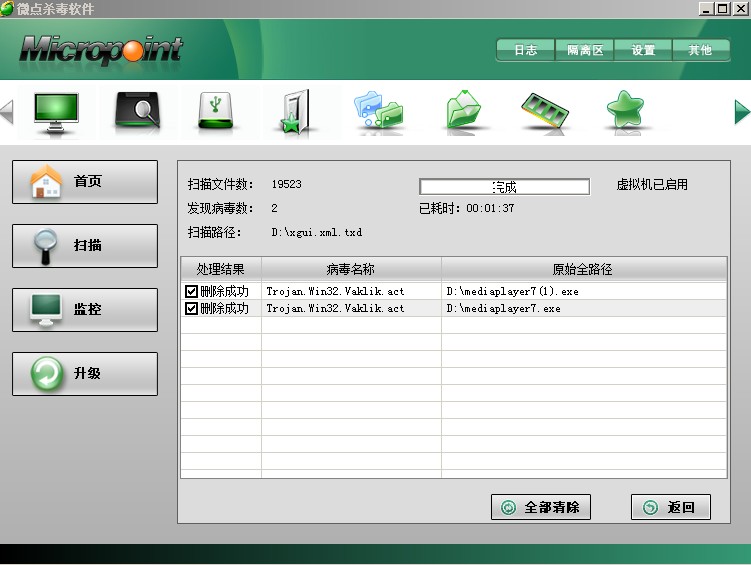Screen dimensions: 751x565
Task: Open the 设置 settings tab
Action: [643, 50]
